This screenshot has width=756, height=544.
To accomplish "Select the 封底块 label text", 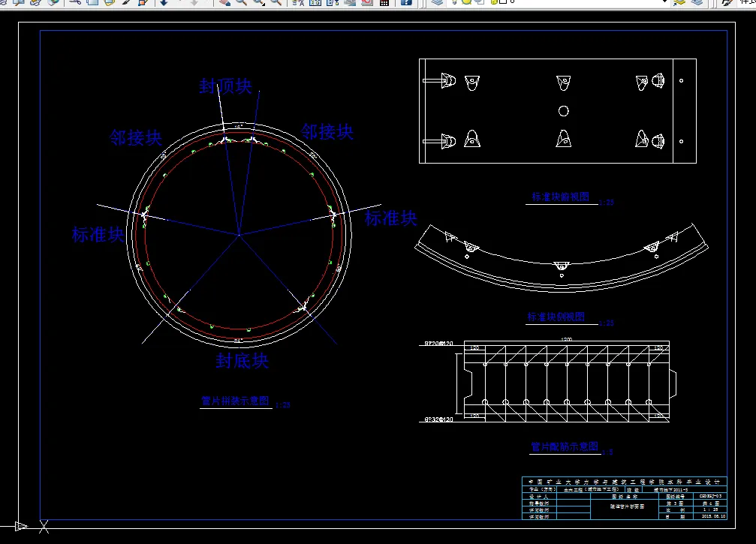I will (242, 360).
